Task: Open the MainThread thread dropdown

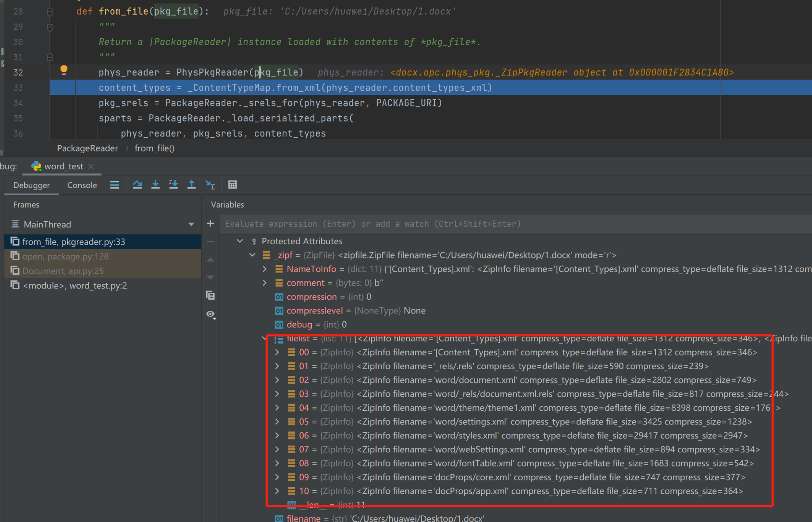Action: pos(191,224)
